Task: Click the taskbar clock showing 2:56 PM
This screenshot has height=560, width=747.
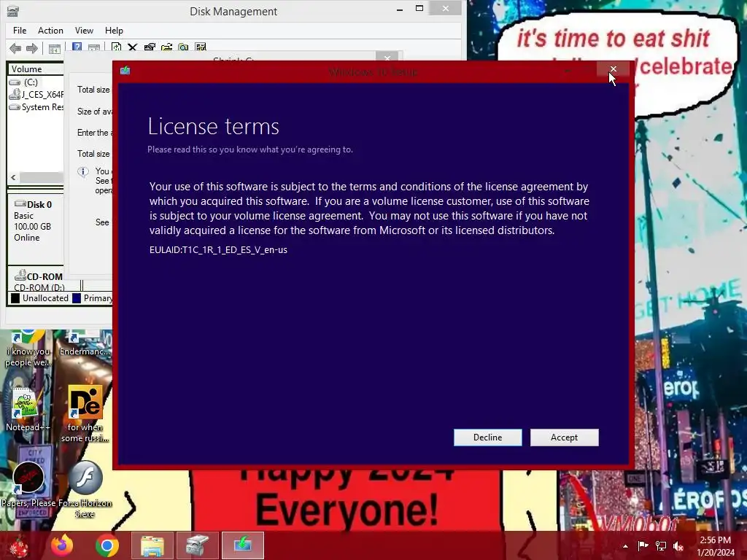Action: pyautogui.click(x=715, y=545)
